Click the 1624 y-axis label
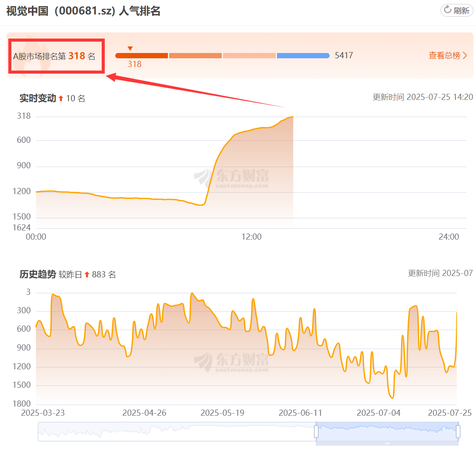The height and width of the screenshot is (453, 476). tap(21, 227)
